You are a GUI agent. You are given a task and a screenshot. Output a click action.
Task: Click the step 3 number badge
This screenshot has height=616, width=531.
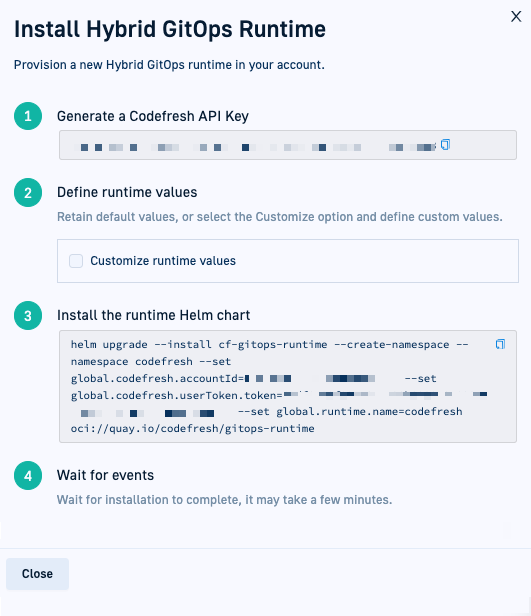click(28, 315)
